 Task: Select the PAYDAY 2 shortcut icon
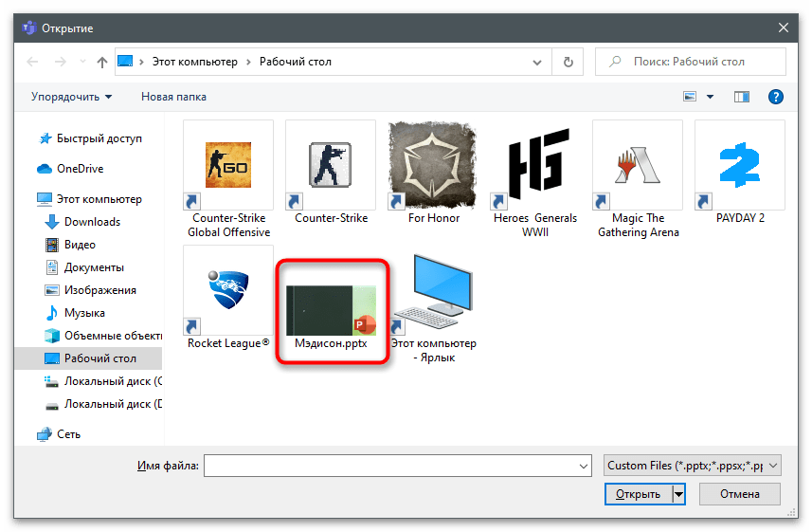coord(740,166)
